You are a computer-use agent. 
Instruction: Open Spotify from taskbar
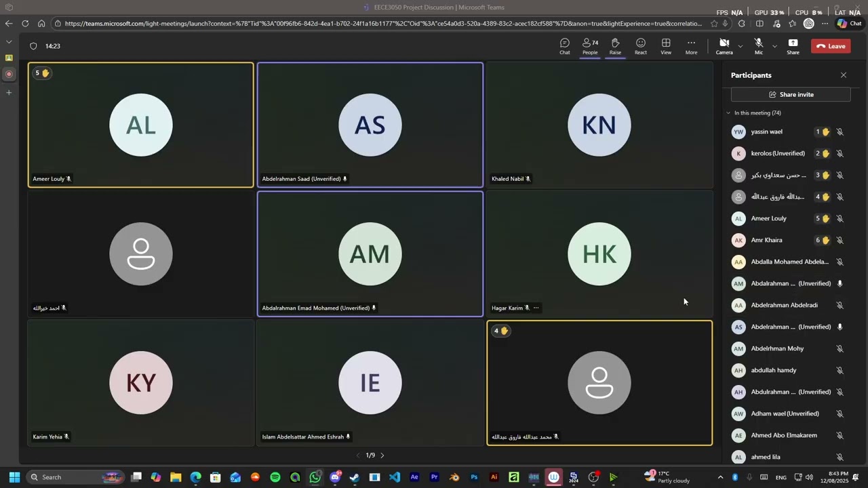(275, 477)
